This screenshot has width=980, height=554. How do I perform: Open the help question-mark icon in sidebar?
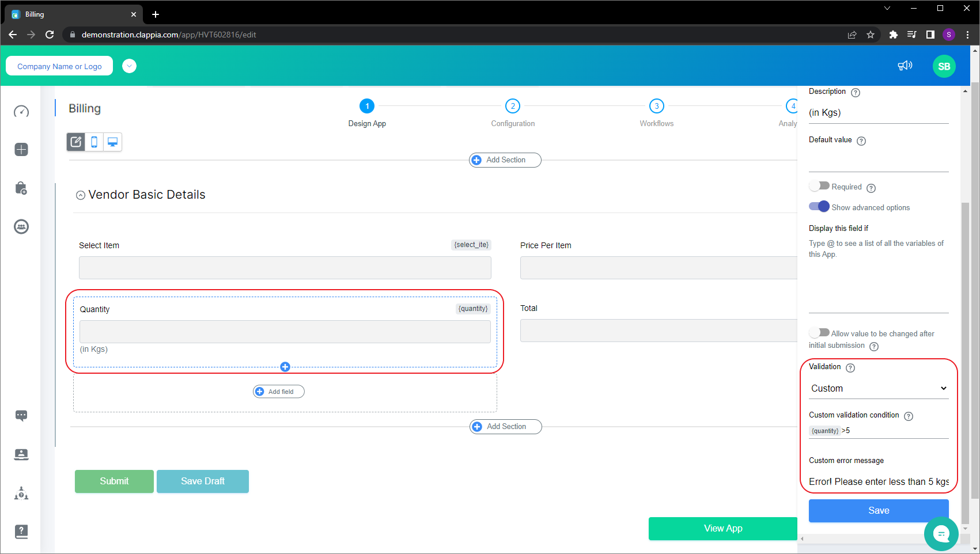pyautogui.click(x=21, y=532)
